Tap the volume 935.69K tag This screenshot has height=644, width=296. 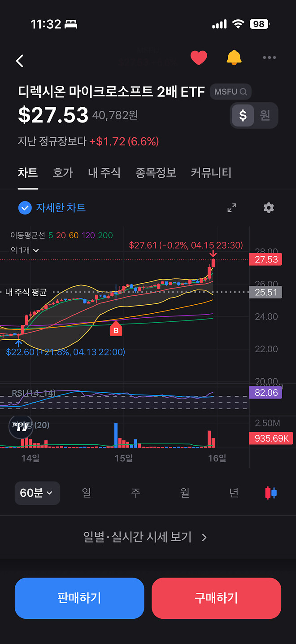click(271, 438)
